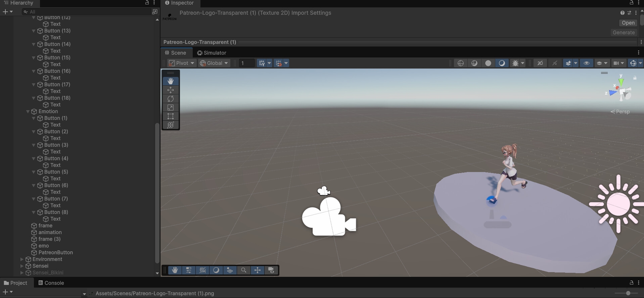Activate the Hand view tool
The width and height of the screenshot is (644, 298).
(x=171, y=81)
